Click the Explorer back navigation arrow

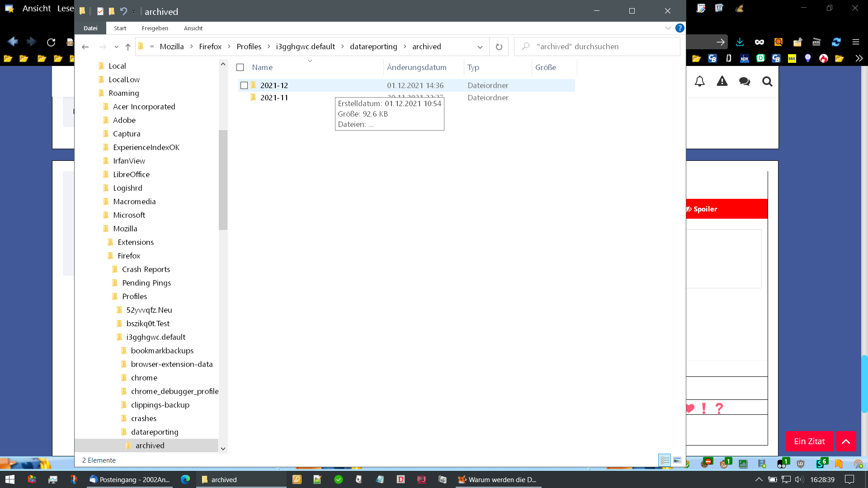tap(85, 47)
